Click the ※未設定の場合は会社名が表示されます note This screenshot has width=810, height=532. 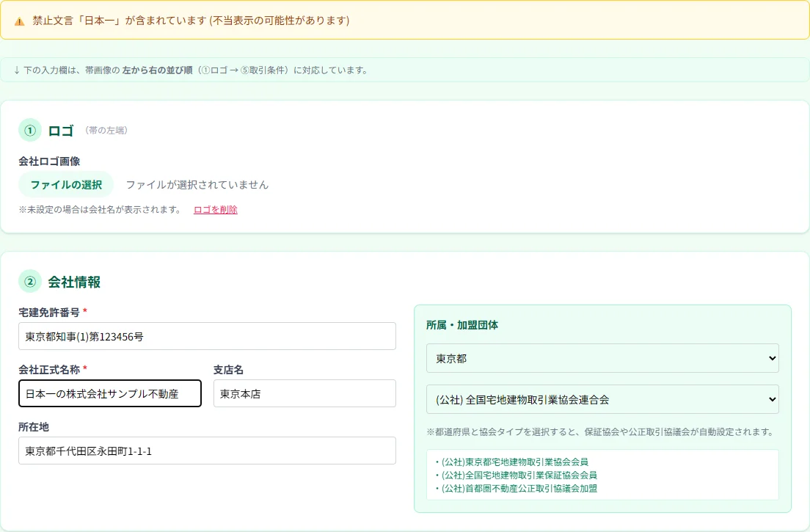pos(101,210)
